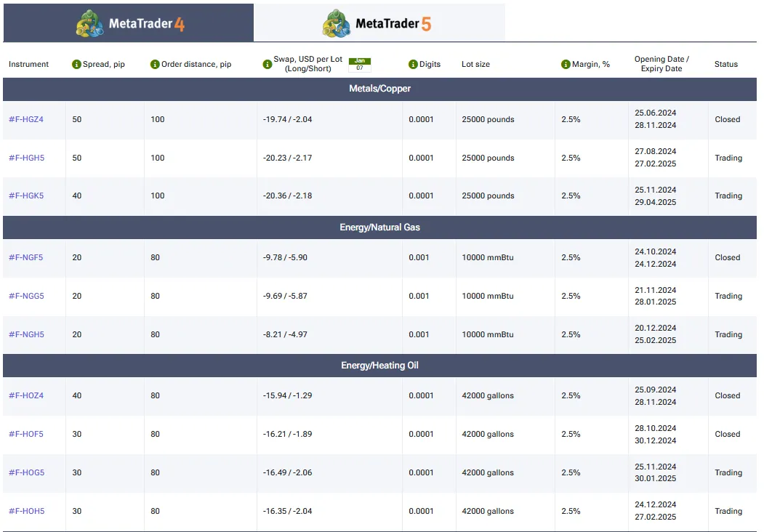Viewport: 764px width, 532px height.
Task: Open the #F-NGF5 natural gas link
Action: [x=26, y=257]
